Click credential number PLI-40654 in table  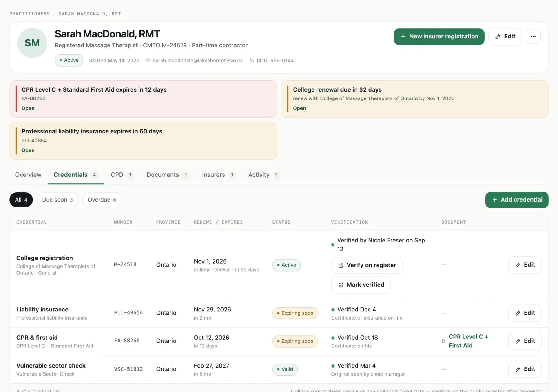tap(128, 313)
